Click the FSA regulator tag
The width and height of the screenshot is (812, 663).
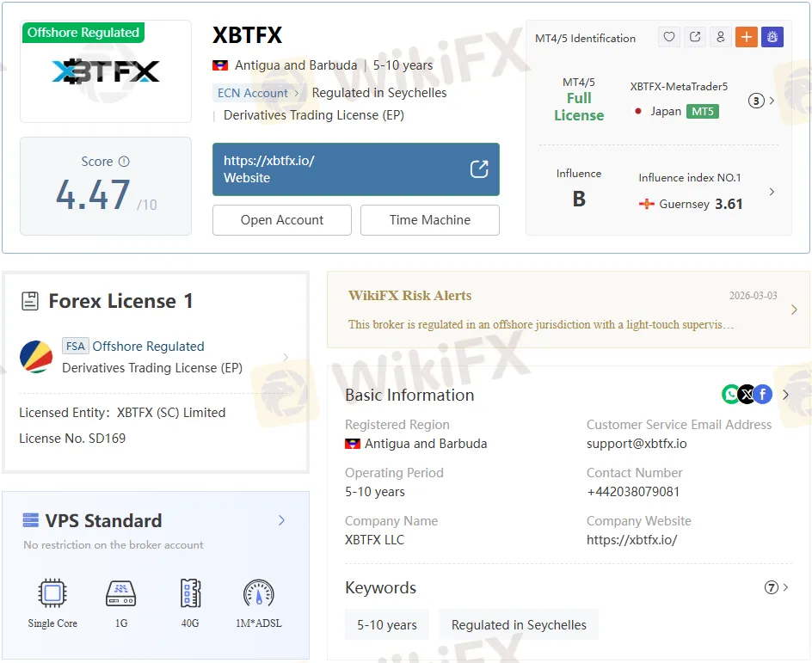(76, 346)
